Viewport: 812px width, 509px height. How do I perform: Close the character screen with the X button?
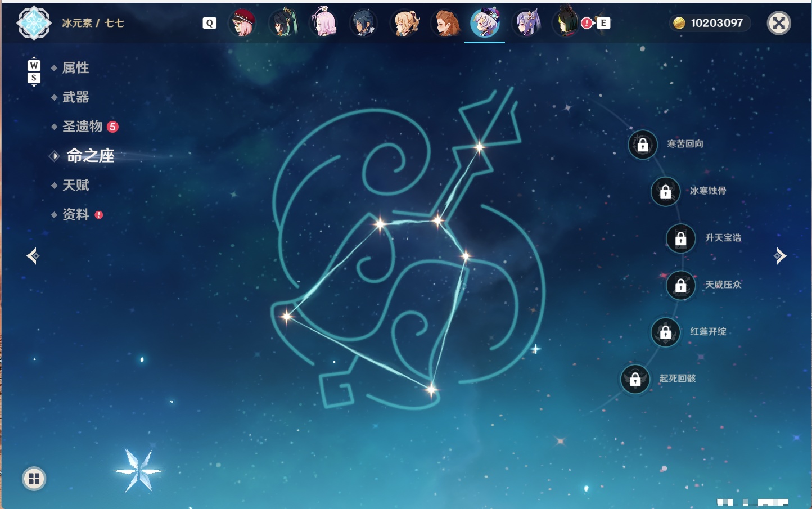click(x=779, y=23)
